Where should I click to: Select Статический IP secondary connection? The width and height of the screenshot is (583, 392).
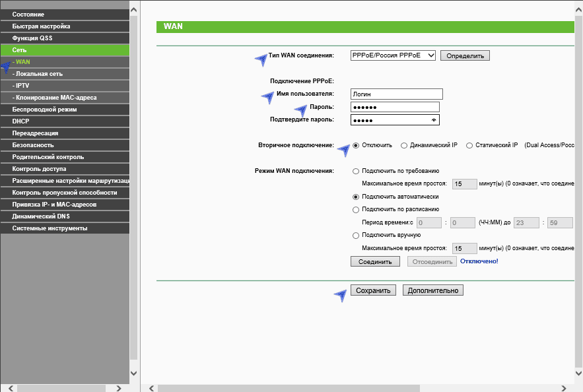(469, 145)
